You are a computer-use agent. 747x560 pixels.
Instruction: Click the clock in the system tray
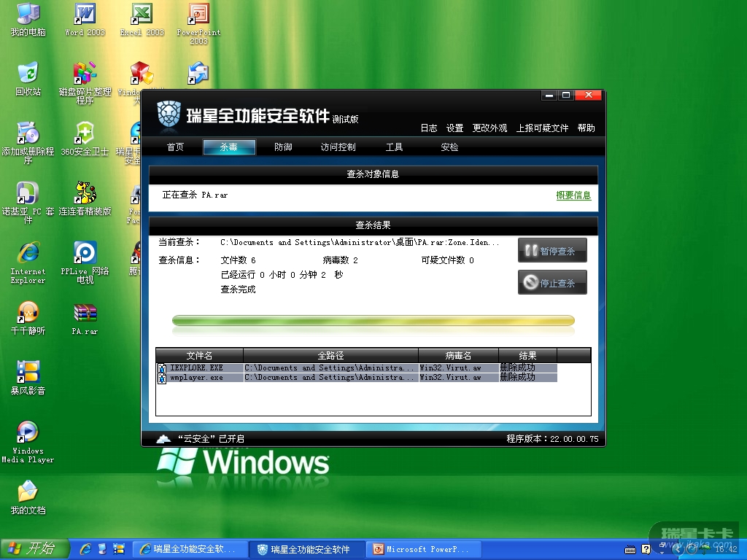click(726, 550)
